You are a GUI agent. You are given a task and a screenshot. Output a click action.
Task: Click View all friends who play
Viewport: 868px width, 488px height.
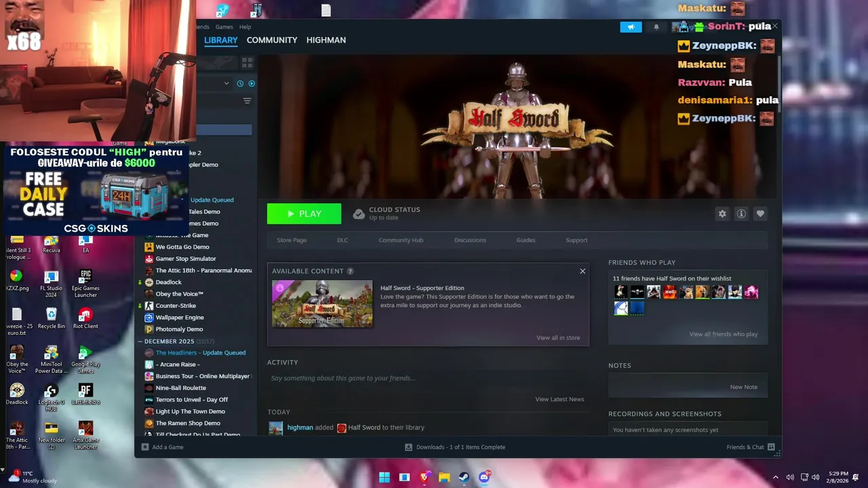(x=724, y=334)
